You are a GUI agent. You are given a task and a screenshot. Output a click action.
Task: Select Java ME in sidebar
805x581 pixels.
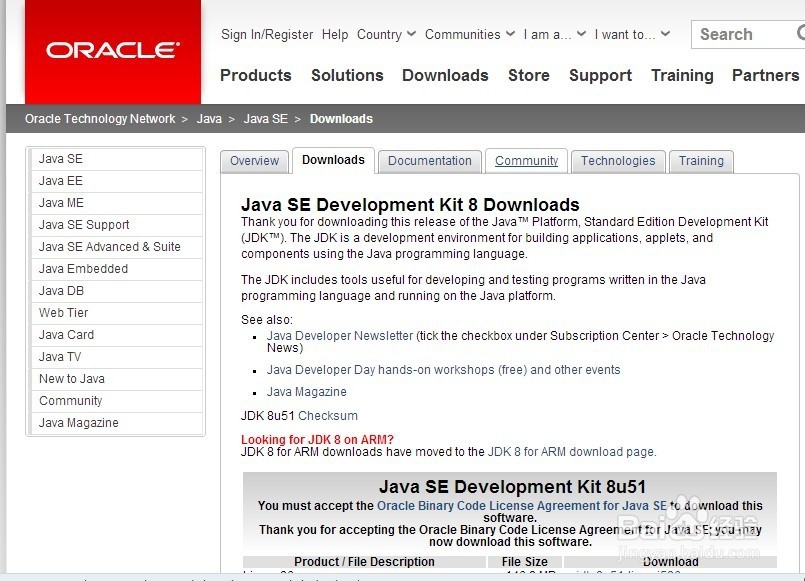[117, 203]
